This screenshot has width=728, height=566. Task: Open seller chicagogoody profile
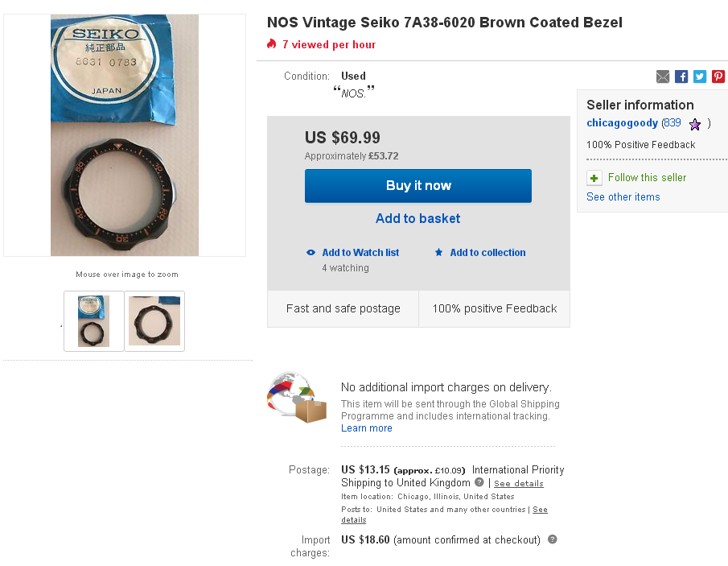click(x=622, y=123)
